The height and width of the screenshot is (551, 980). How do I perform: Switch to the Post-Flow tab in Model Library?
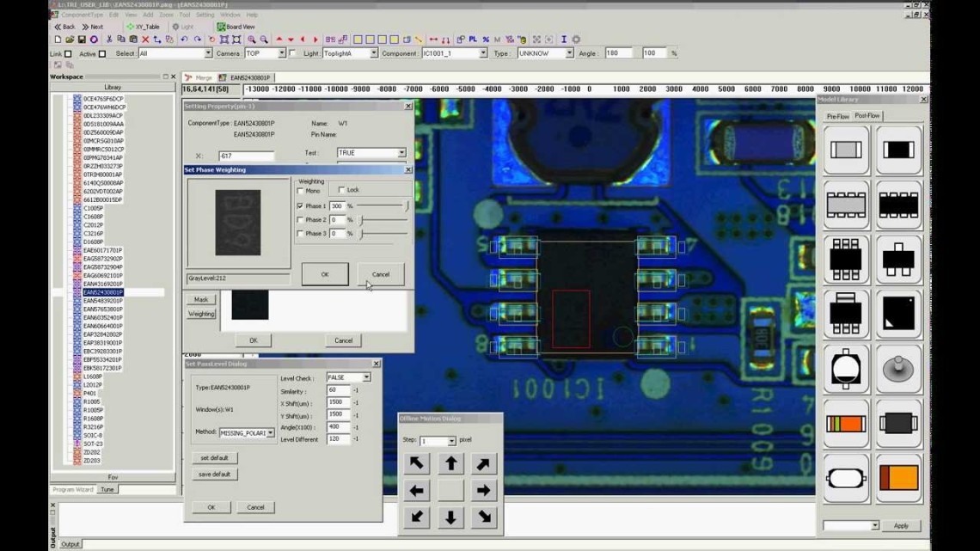pos(867,115)
